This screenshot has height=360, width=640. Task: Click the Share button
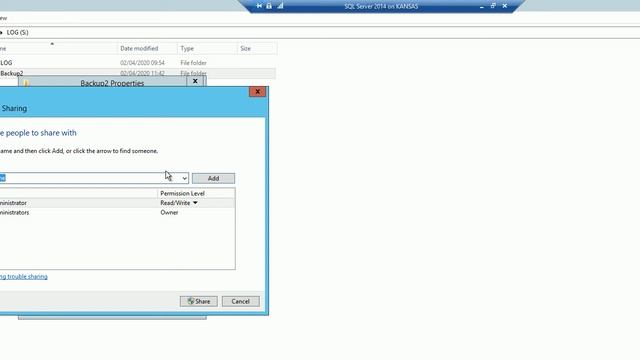199,301
